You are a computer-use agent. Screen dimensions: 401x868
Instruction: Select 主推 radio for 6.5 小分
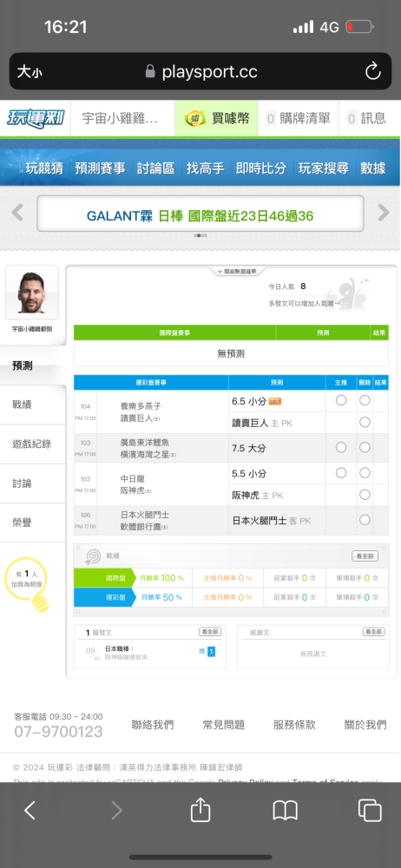click(x=341, y=400)
